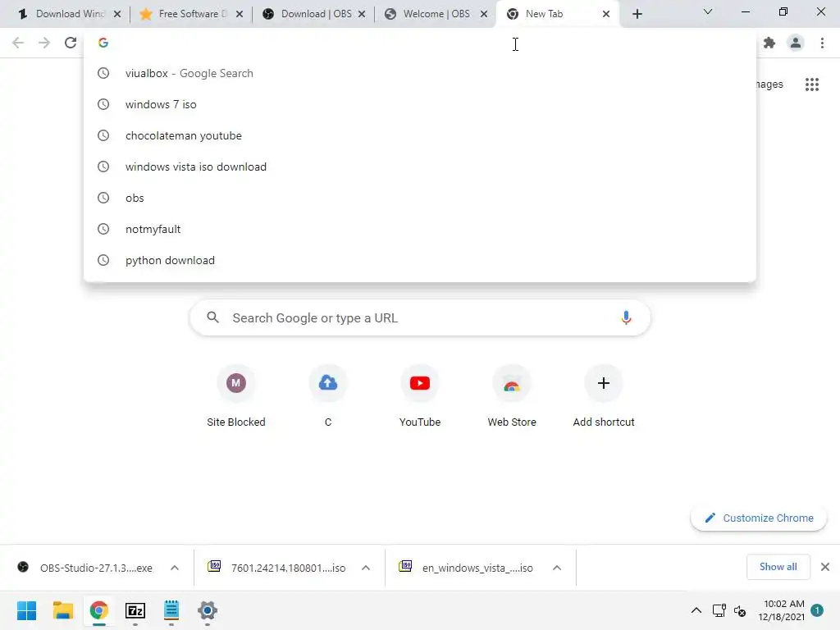Select the notmyfault suggestion
840x630 pixels.
(420, 229)
